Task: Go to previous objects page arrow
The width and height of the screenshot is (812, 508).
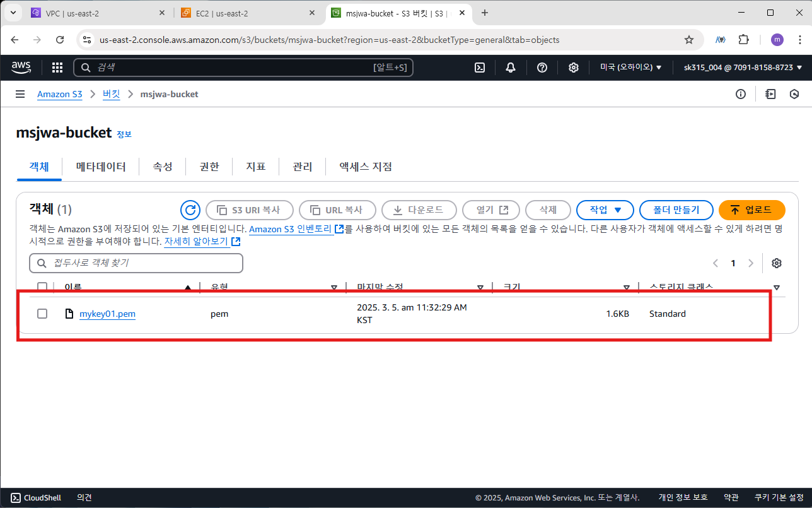Action: tap(716, 263)
